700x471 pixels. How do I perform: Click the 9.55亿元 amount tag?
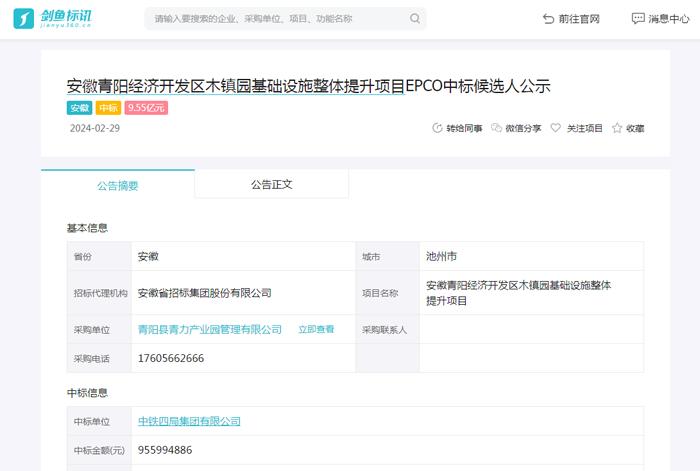point(146,108)
